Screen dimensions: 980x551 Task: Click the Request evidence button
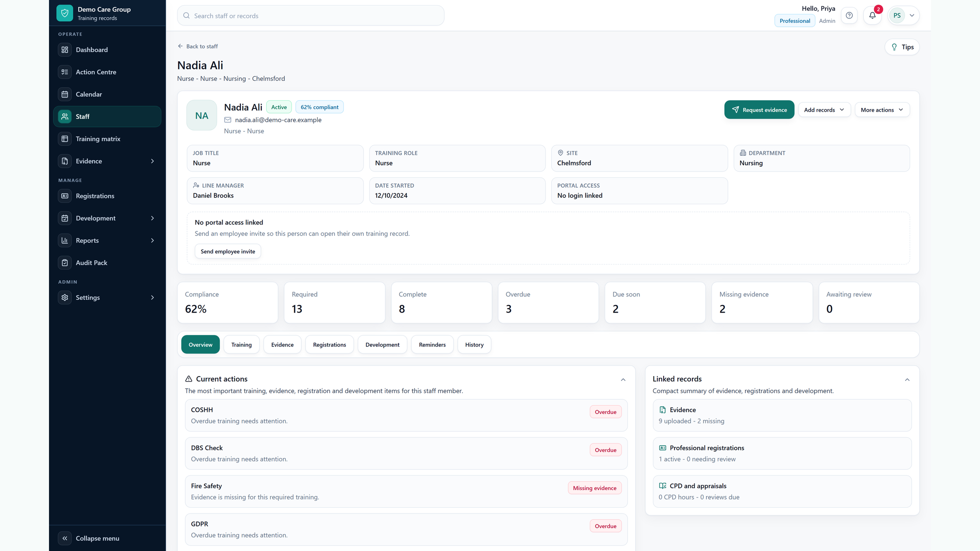(759, 110)
